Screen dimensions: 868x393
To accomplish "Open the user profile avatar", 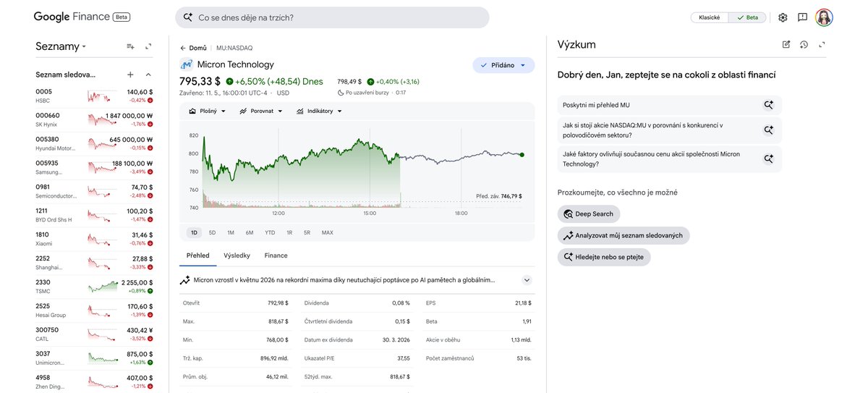I will point(824,17).
